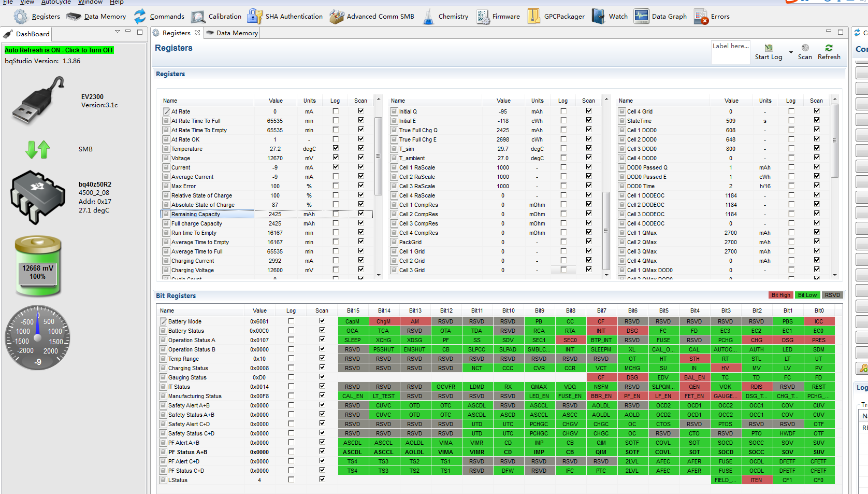Toggle Log checkbox for Initial Q

click(x=563, y=111)
